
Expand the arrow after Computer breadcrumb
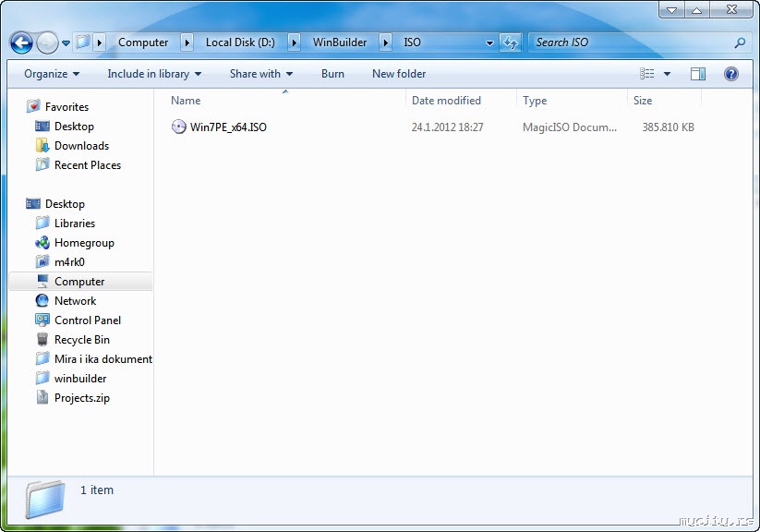tap(187, 42)
